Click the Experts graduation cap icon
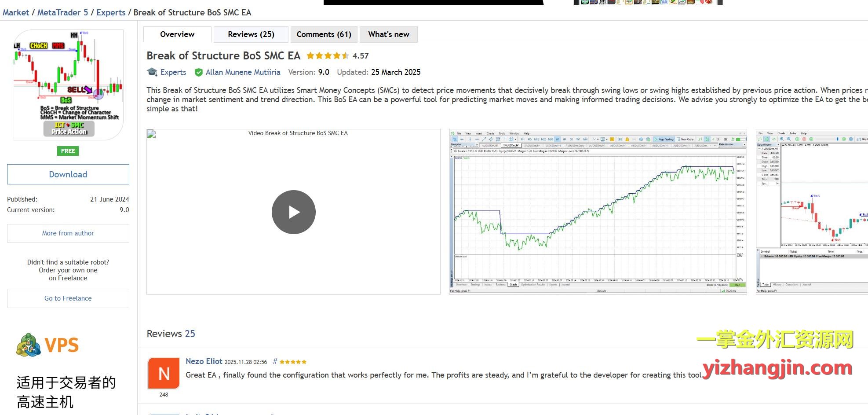Viewport: 868px width, 415px height. click(x=152, y=72)
